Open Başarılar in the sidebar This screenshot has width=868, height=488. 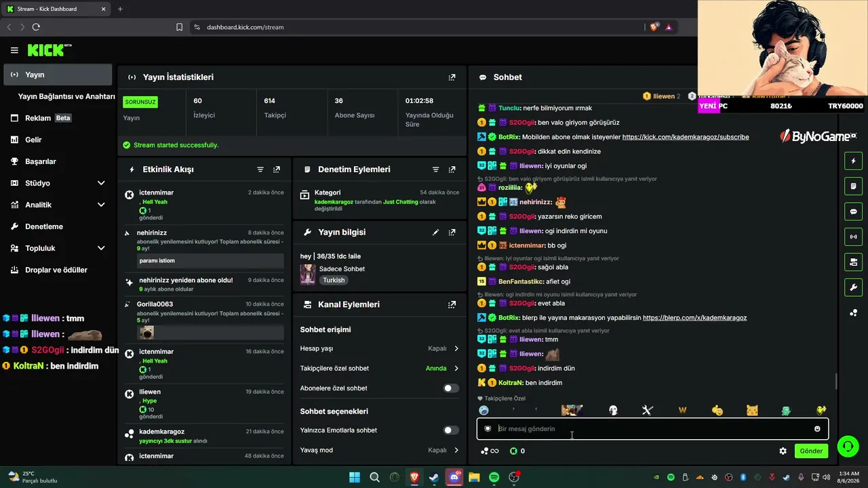pos(58,161)
